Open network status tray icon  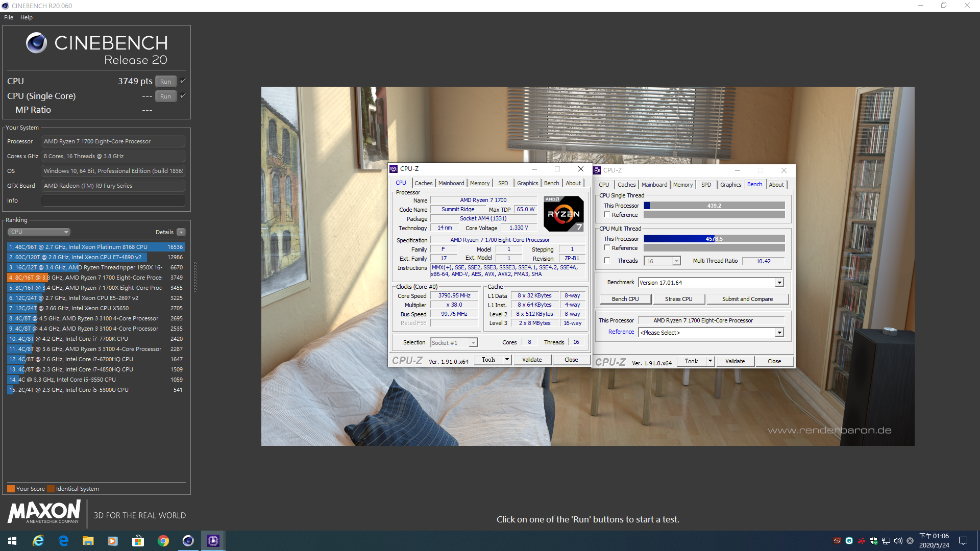[x=886, y=541]
